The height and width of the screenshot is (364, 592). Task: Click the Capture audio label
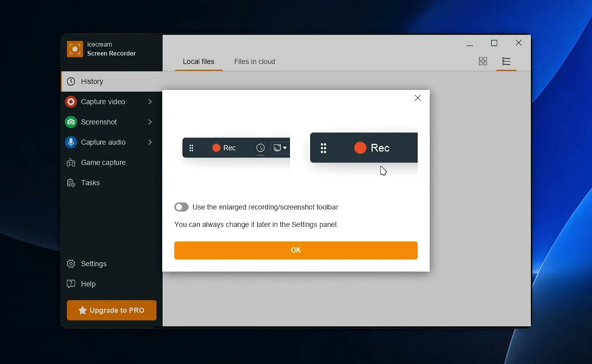(103, 142)
